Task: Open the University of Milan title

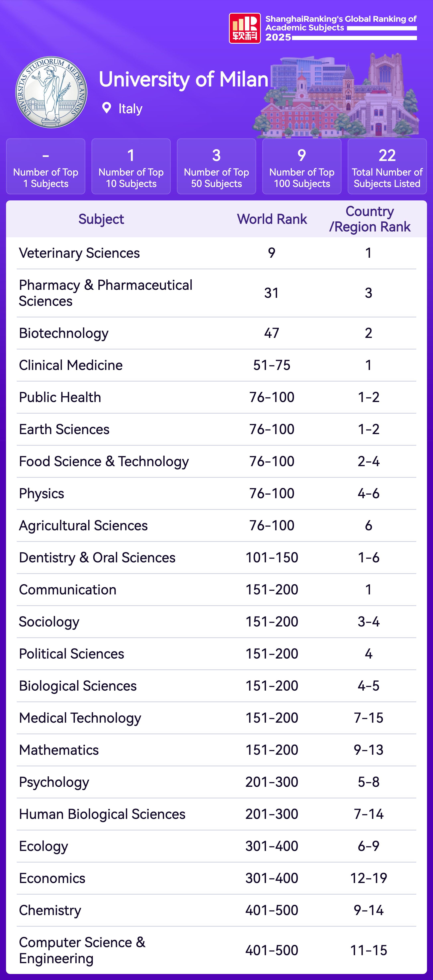Action: (x=183, y=80)
